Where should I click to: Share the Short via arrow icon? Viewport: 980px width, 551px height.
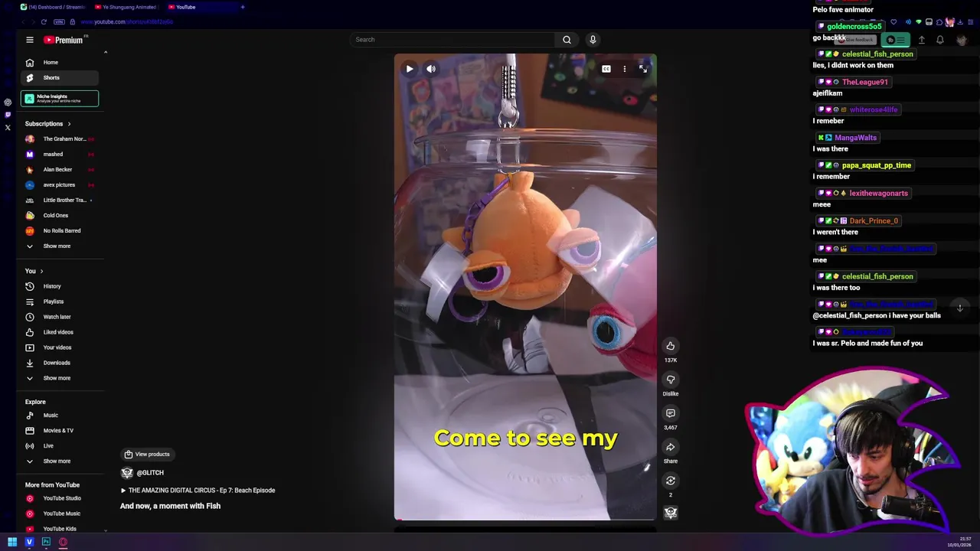coord(671,447)
